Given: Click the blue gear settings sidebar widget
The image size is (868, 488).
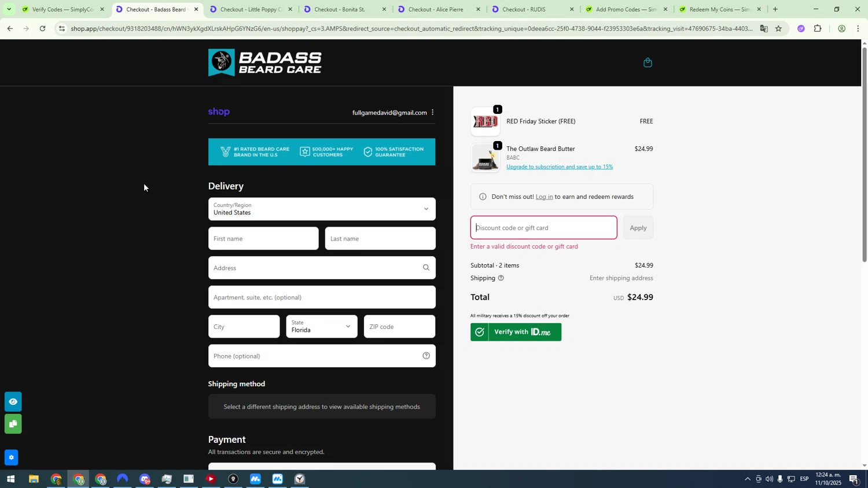Looking at the screenshot, I should pos(11,457).
